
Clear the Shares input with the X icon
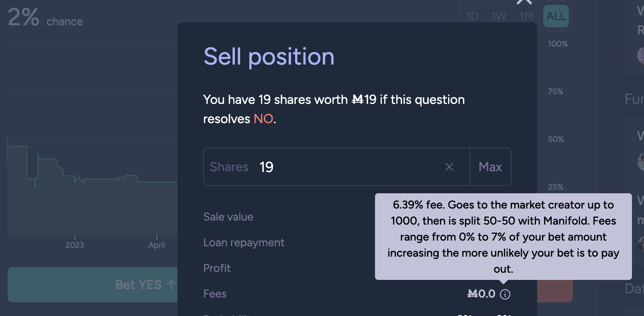449,167
